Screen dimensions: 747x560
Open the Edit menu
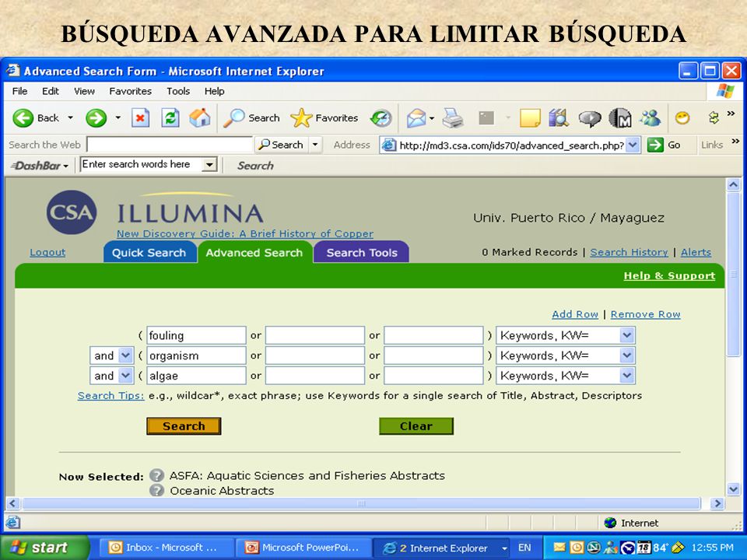(50, 91)
